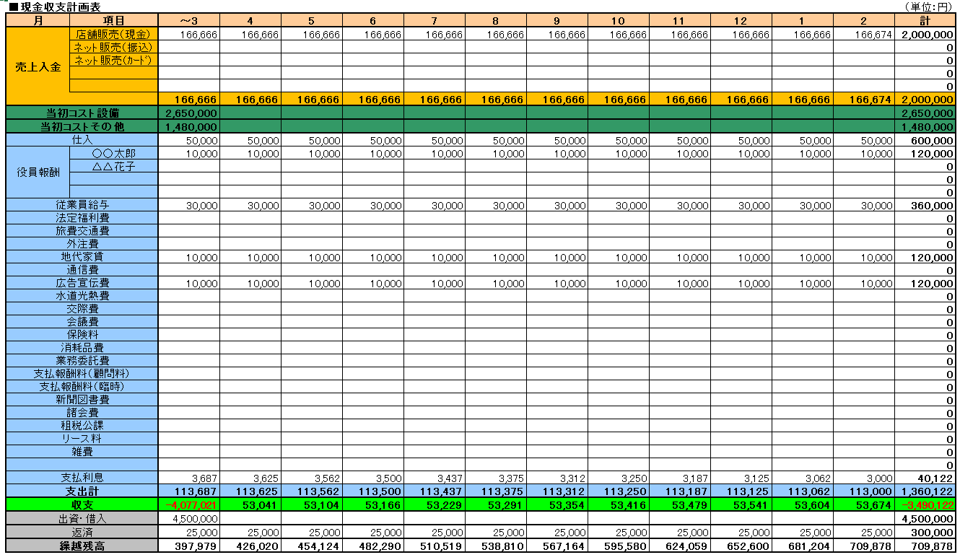Screen dimensions: 960x560
Task: Click the 支出計 grand total 1,360,122
Action: tap(928, 491)
